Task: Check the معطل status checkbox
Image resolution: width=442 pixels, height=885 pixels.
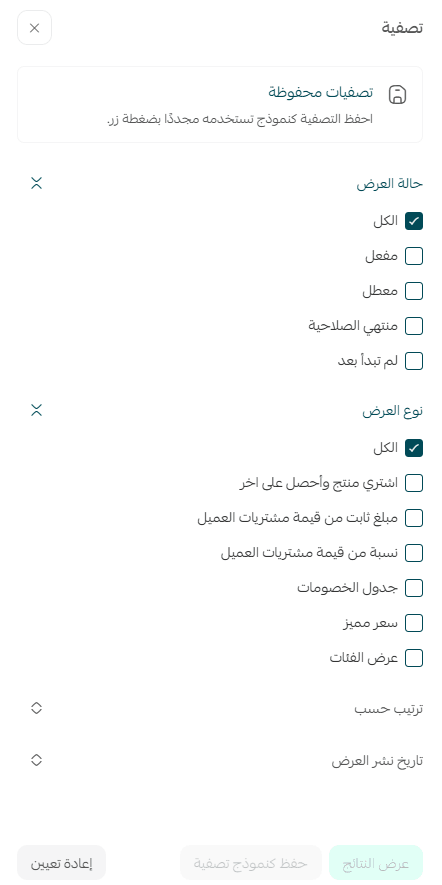Action: [x=414, y=291]
